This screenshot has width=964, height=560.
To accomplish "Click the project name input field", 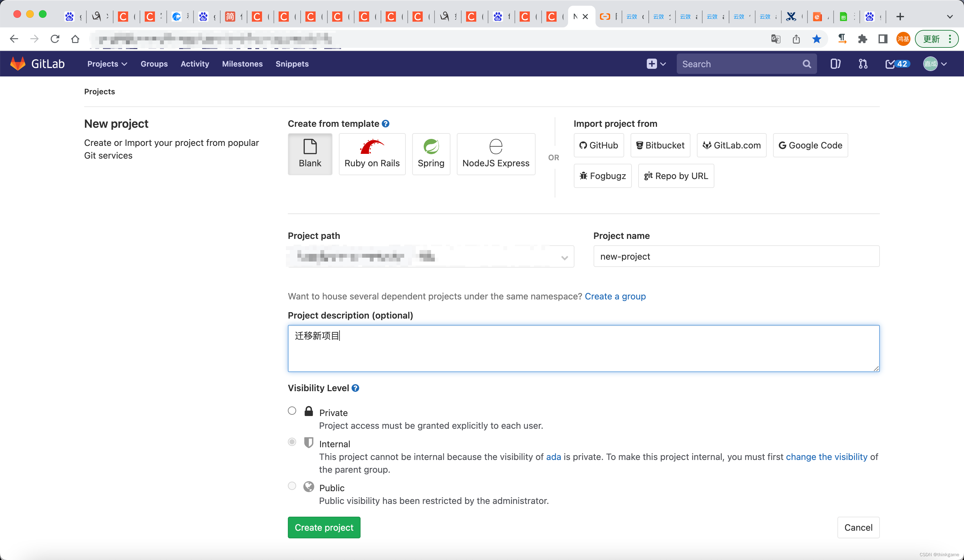I will tap(736, 256).
